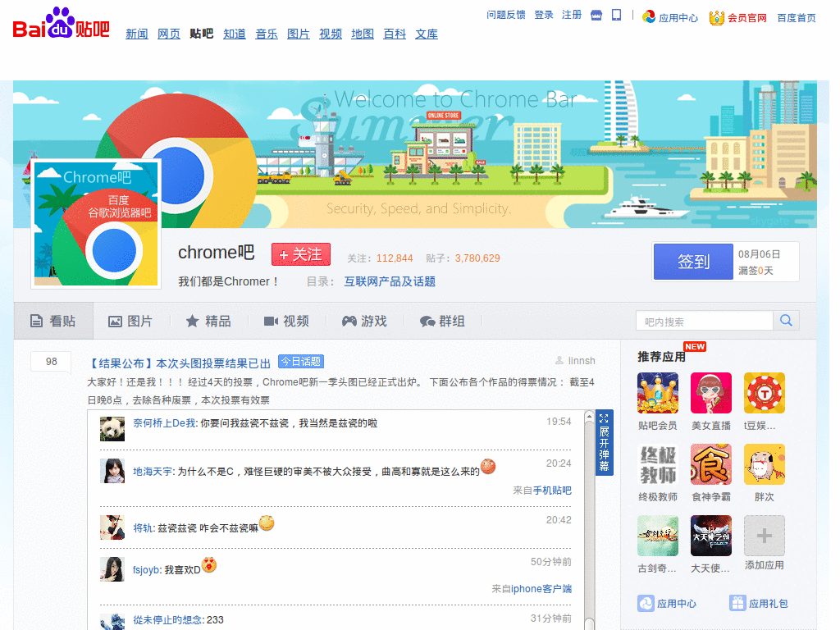Click the panda avatar of 奈何桥上De我

[112, 429]
